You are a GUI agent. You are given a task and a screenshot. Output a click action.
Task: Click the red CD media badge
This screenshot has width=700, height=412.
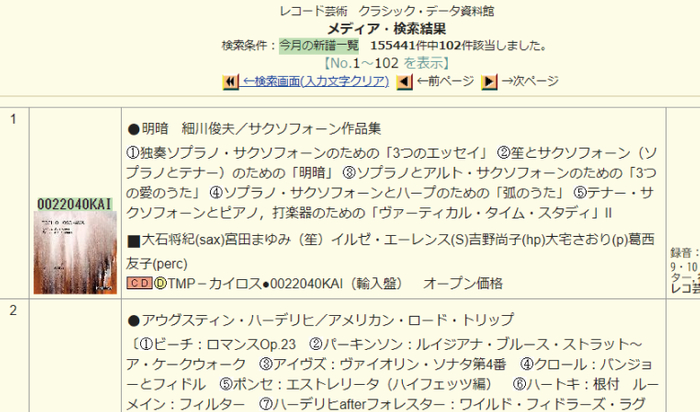tap(139, 283)
